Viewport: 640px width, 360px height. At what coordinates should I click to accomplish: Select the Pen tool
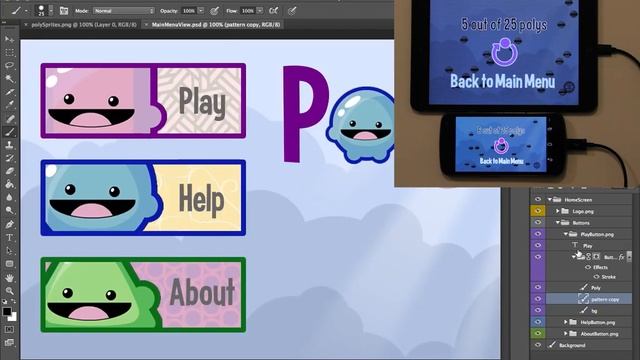pos(9,224)
